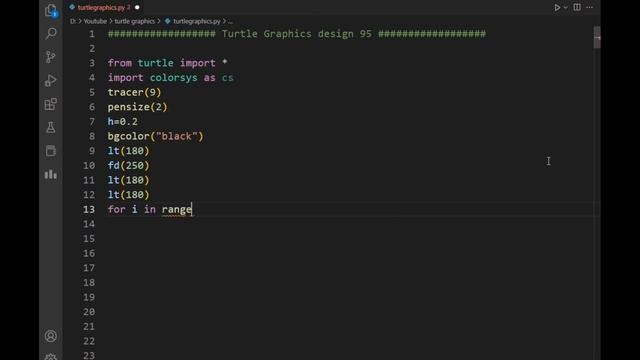The width and height of the screenshot is (640, 360).
Task: Click line number 13 in the gutter
Action: (x=89, y=209)
